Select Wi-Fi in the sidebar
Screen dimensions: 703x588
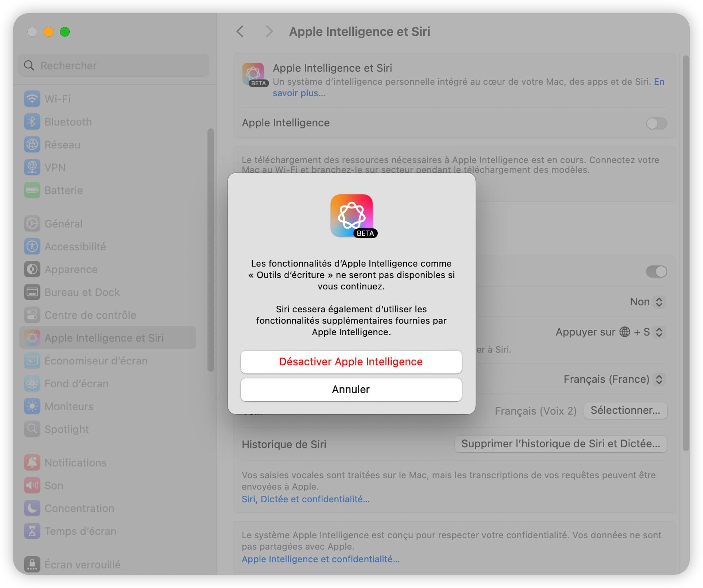108,99
